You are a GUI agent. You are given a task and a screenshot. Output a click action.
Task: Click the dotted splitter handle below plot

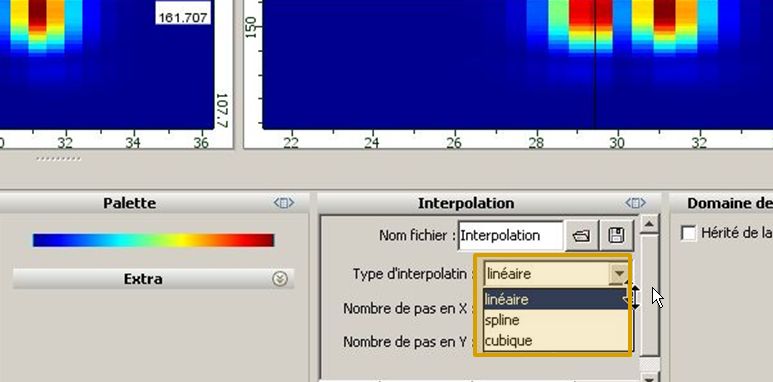[x=59, y=159]
